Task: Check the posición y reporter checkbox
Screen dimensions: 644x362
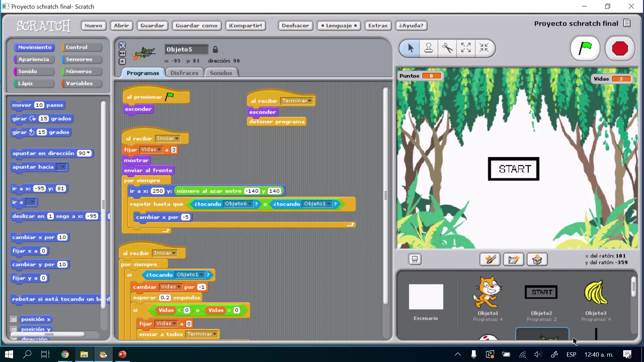Action: click(13, 329)
